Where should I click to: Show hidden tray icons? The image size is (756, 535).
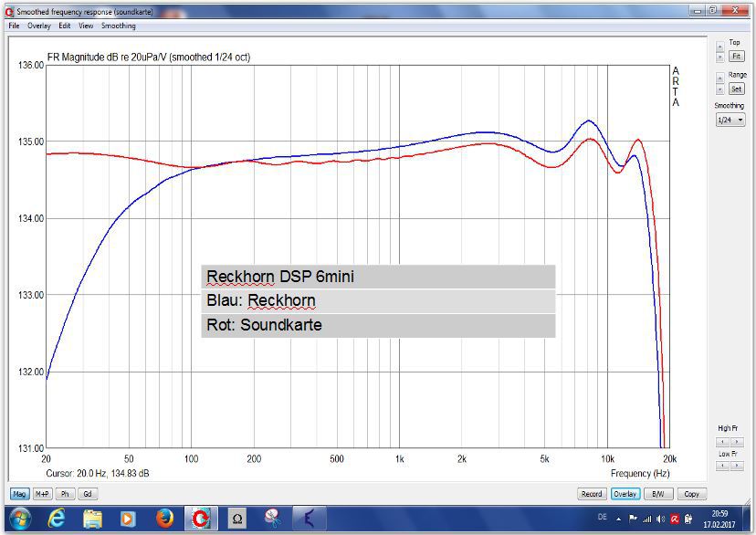pos(619,519)
